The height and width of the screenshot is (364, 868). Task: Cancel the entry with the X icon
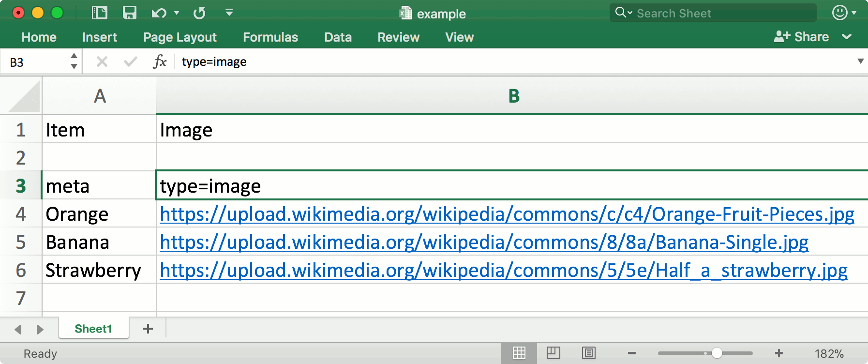click(102, 61)
